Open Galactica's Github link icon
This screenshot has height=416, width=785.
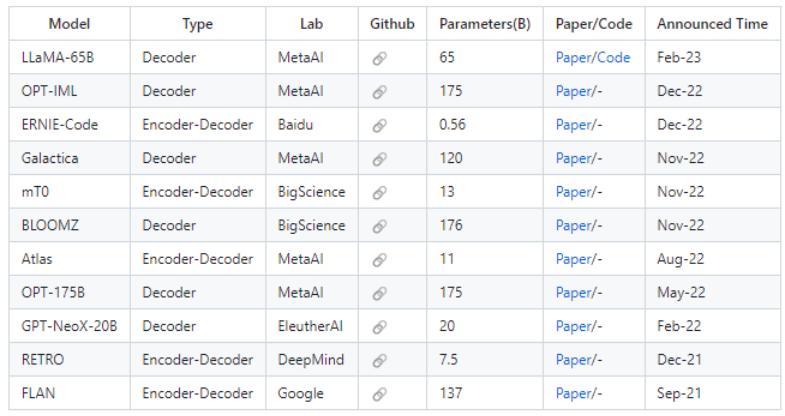tap(379, 158)
